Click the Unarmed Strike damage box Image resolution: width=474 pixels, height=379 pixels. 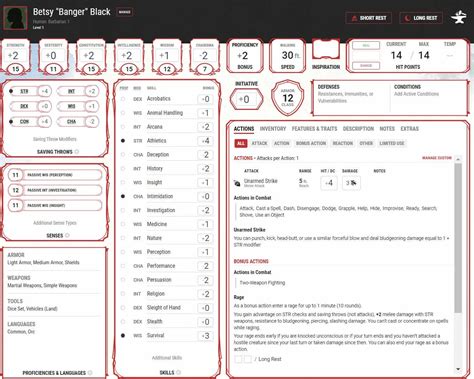pyautogui.click(x=351, y=183)
